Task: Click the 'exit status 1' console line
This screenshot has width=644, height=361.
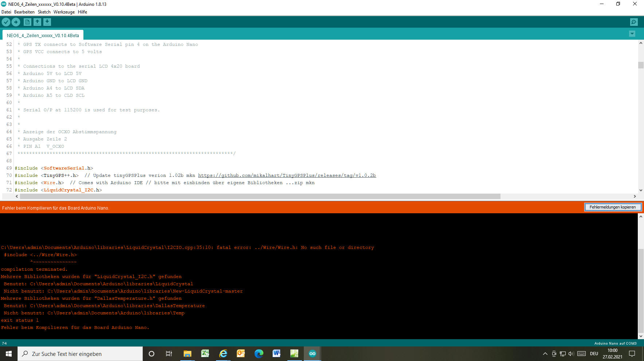Action: [20, 320]
